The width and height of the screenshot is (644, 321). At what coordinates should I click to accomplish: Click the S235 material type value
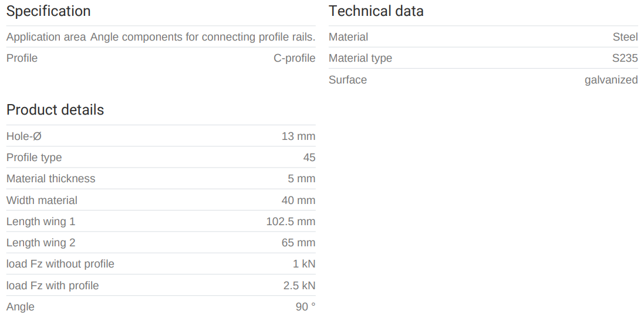(624, 58)
